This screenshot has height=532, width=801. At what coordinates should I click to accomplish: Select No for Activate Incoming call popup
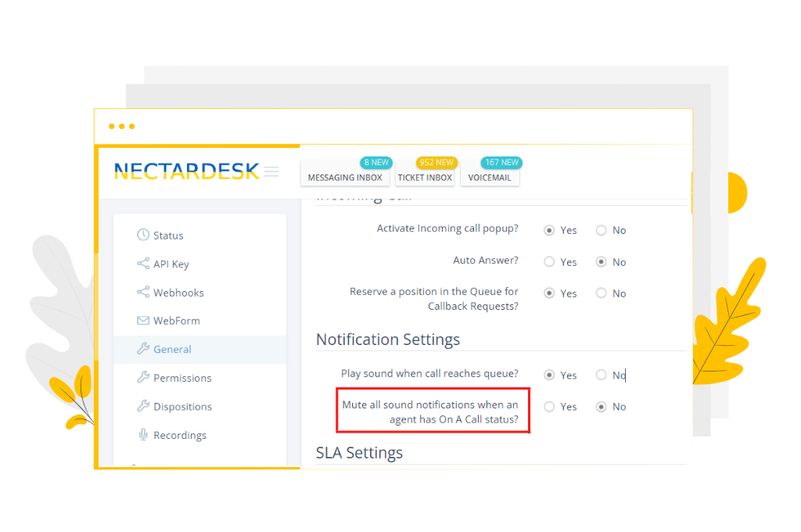pyautogui.click(x=602, y=231)
